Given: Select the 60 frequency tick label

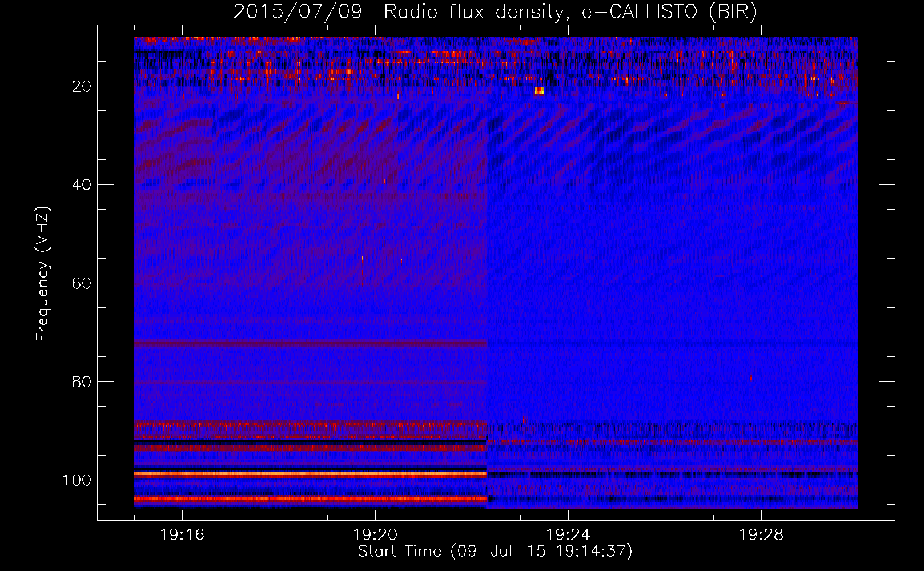Looking at the screenshot, I should (81, 283).
